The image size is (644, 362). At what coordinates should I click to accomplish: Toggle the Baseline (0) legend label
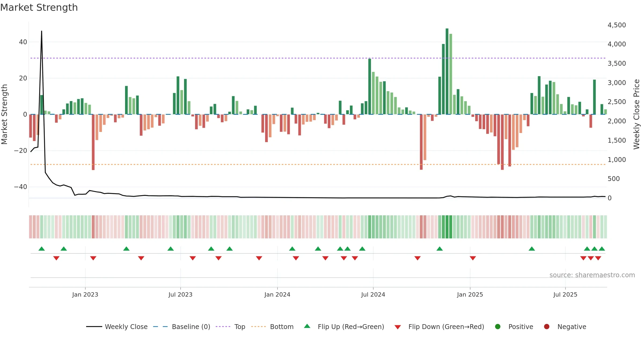tap(191, 327)
